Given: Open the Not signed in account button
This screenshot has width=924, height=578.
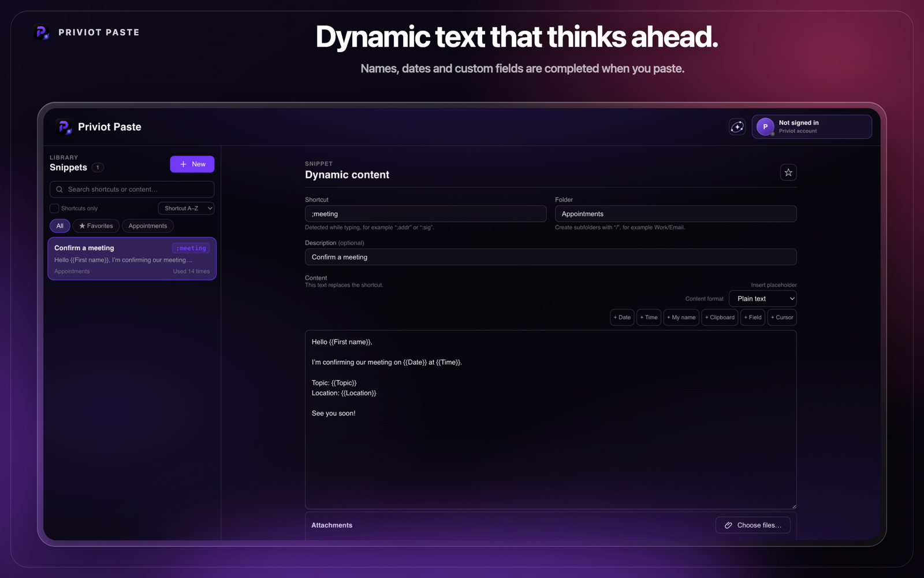Looking at the screenshot, I should tap(812, 127).
